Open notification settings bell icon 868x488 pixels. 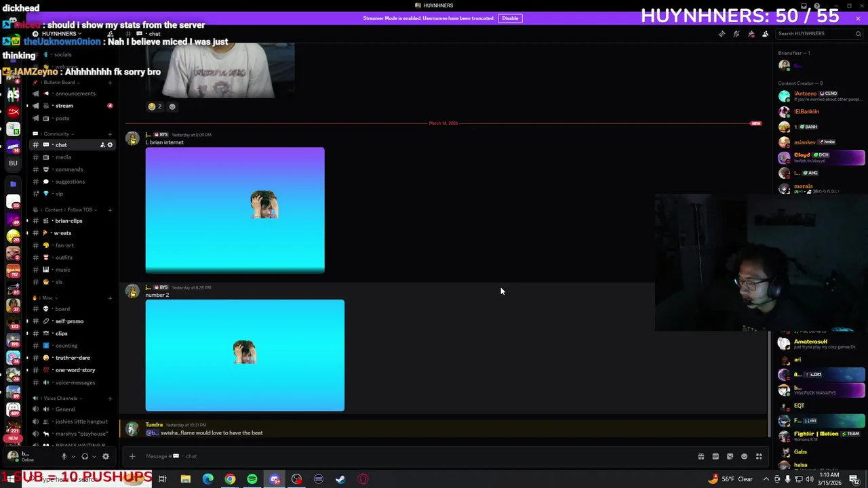pyautogui.click(x=736, y=34)
